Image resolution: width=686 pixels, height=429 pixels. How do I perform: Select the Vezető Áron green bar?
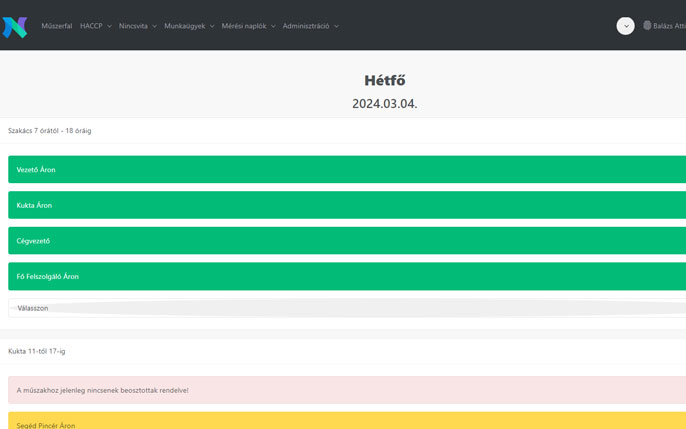[346, 170]
